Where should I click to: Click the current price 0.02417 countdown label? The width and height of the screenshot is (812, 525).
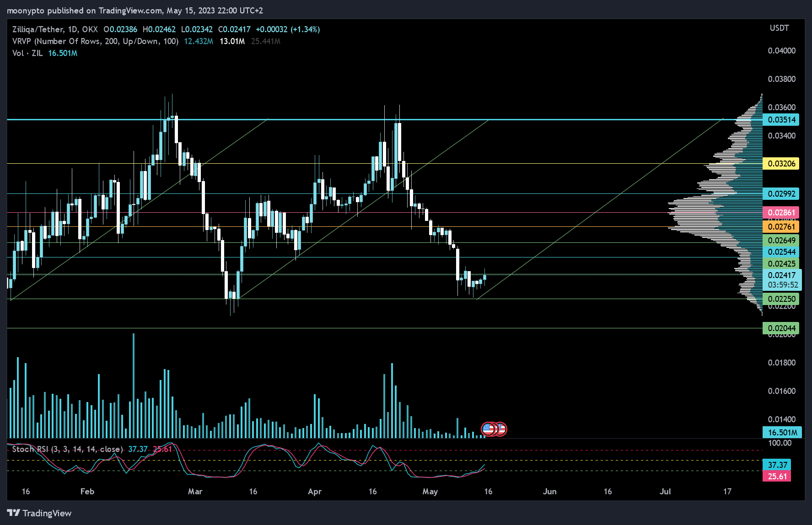point(782,280)
